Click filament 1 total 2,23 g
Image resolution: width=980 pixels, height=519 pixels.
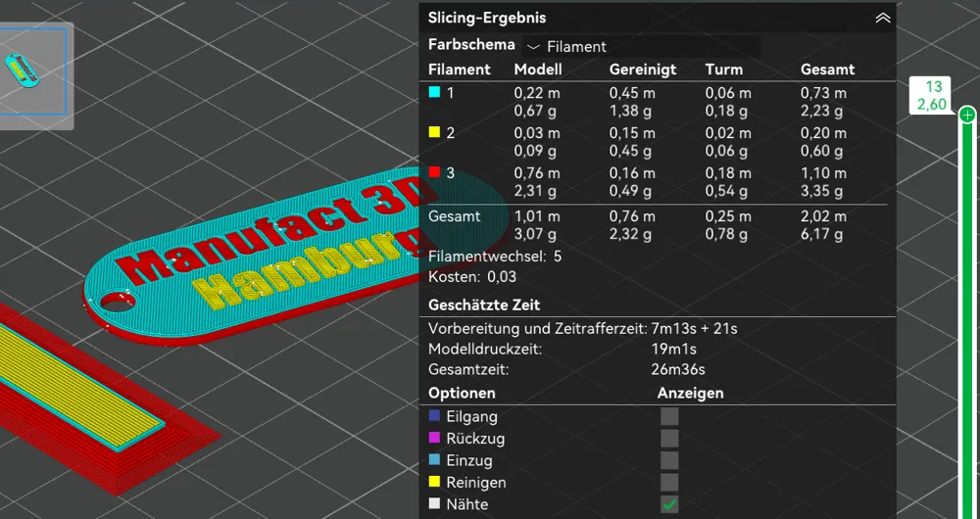(x=821, y=112)
